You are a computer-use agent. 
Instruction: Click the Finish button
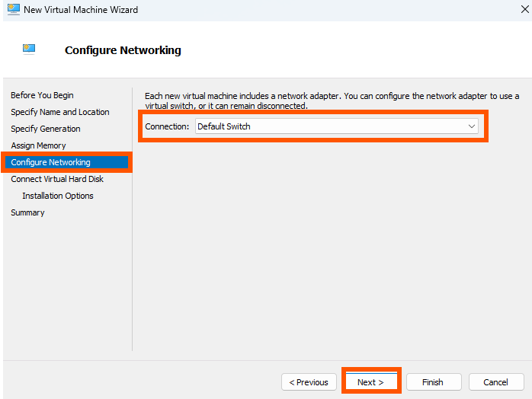(434, 382)
